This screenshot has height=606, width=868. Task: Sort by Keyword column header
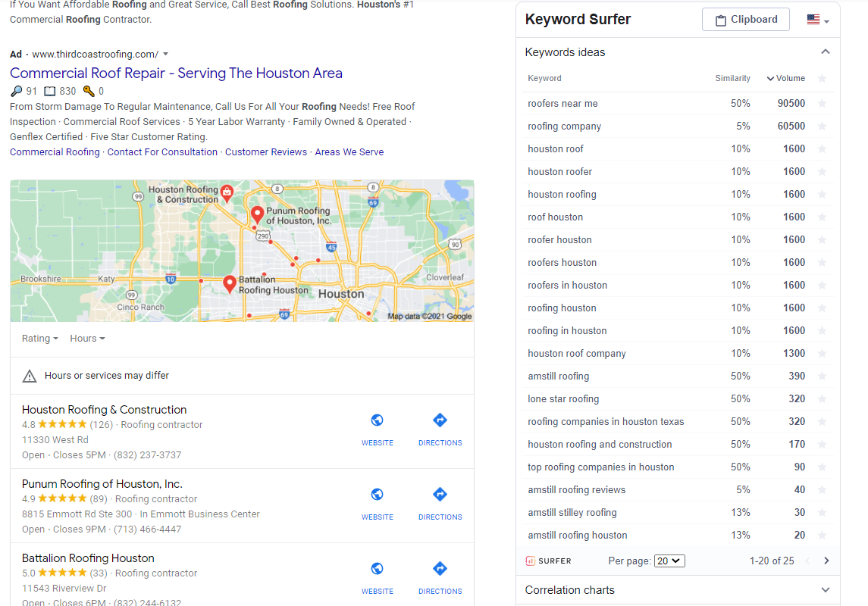(544, 79)
